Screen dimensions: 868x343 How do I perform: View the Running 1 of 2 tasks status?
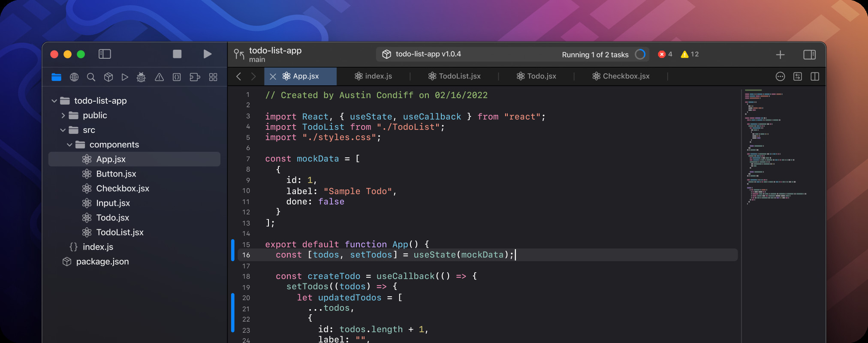pyautogui.click(x=595, y=54)
